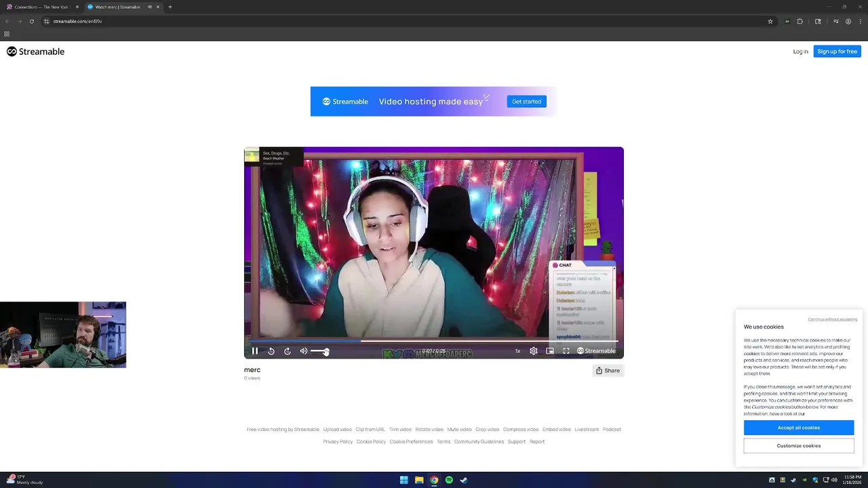
Task: Open the Share dialog under the video
Action: [x=608, y=370]
